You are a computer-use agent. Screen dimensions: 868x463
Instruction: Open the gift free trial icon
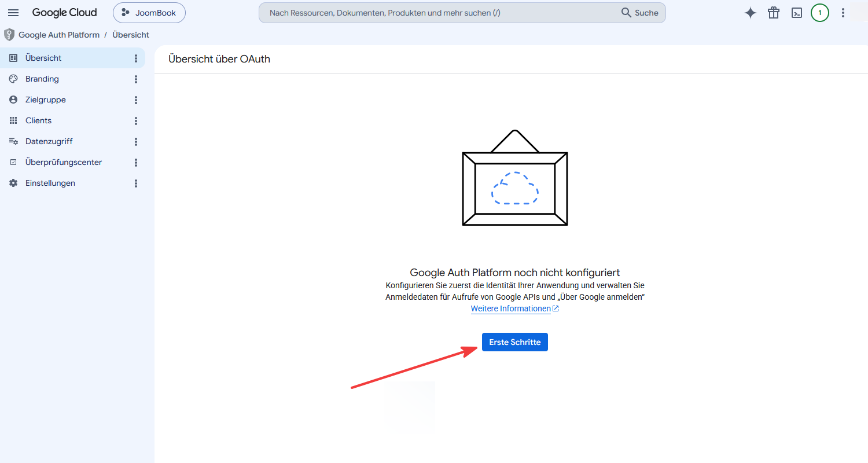(774, 13)
